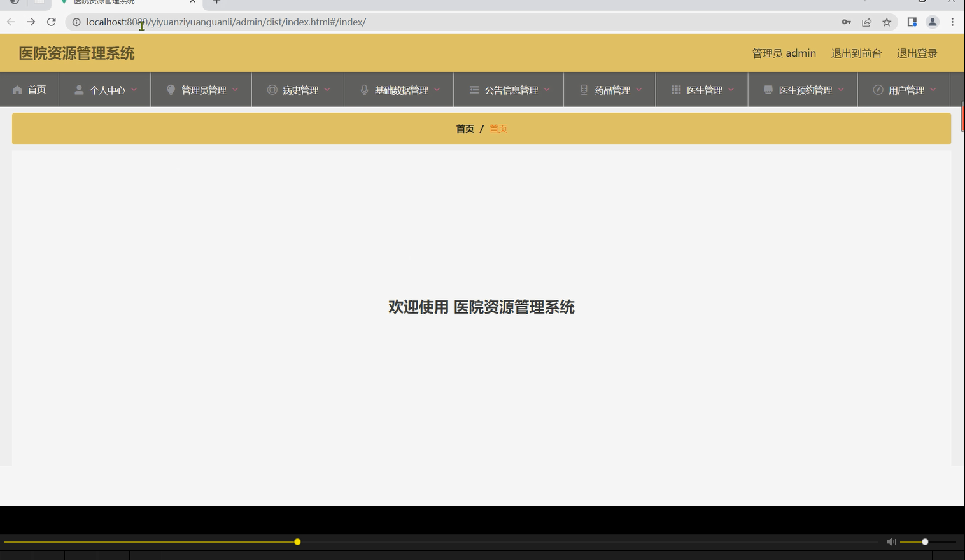965x560 pixels.
Task: Open the saved password key icon
Action: click(x=846, y=22)
